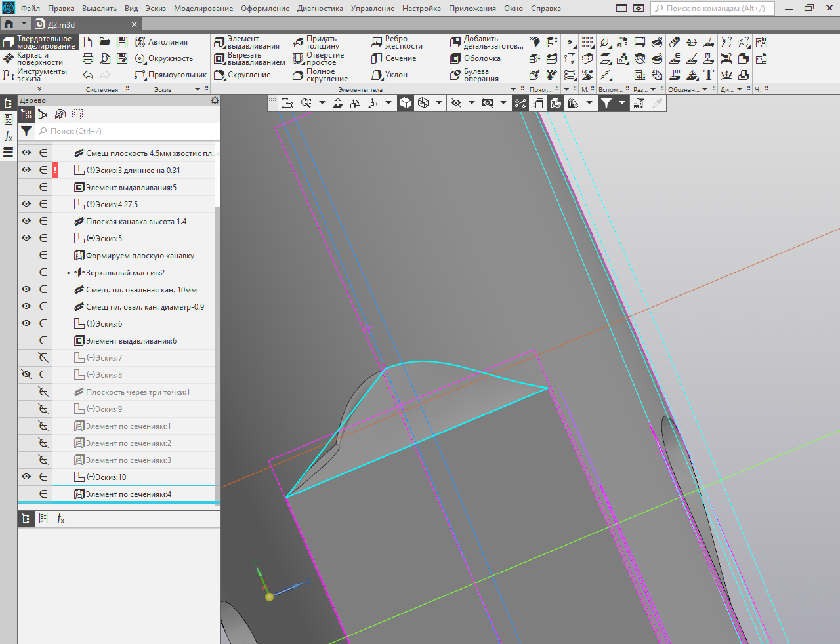Open the filter dropdown arrow in view toolbar
This screenshot has height=644, width=840.
click(621, 103)
